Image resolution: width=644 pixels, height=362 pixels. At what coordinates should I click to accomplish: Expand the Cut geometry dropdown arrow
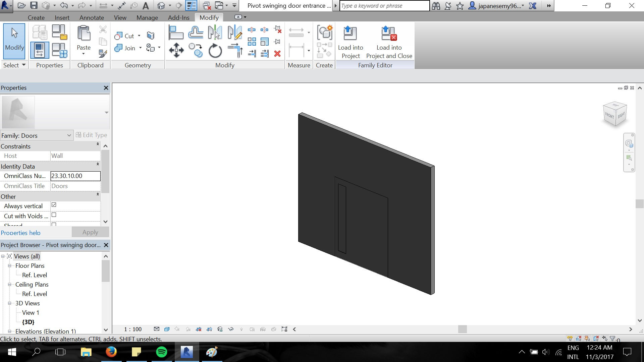[x=139, y=36]
